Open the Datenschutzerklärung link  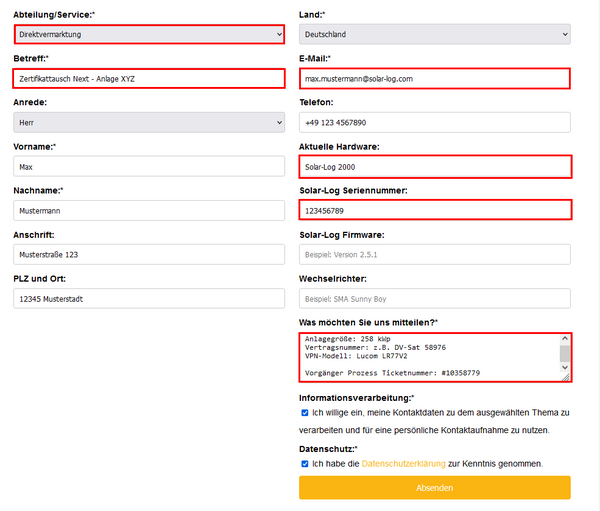pyautogui.click(x=403, y=464)
